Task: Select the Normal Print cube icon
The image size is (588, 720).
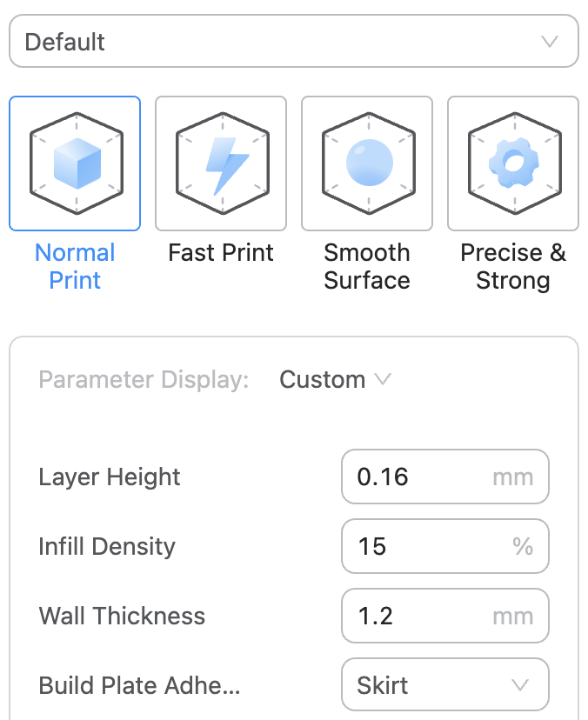Action: (75, 163)
